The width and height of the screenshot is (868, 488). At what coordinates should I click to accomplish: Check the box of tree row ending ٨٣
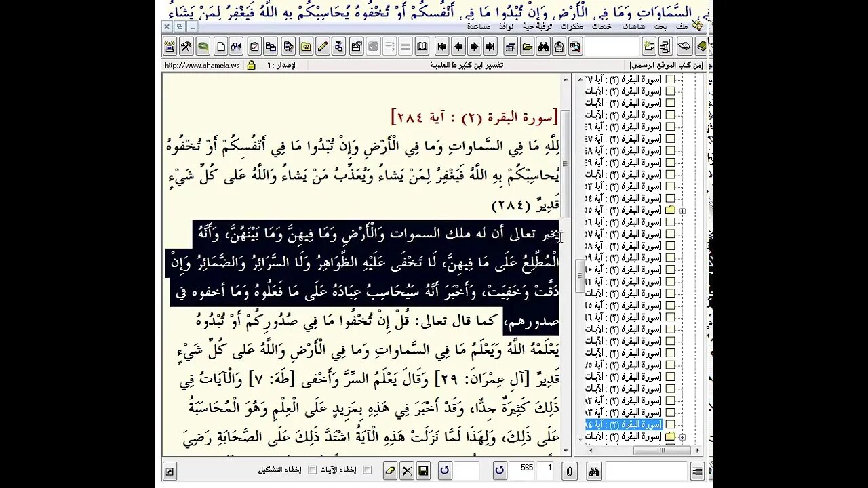pos(670,412)
